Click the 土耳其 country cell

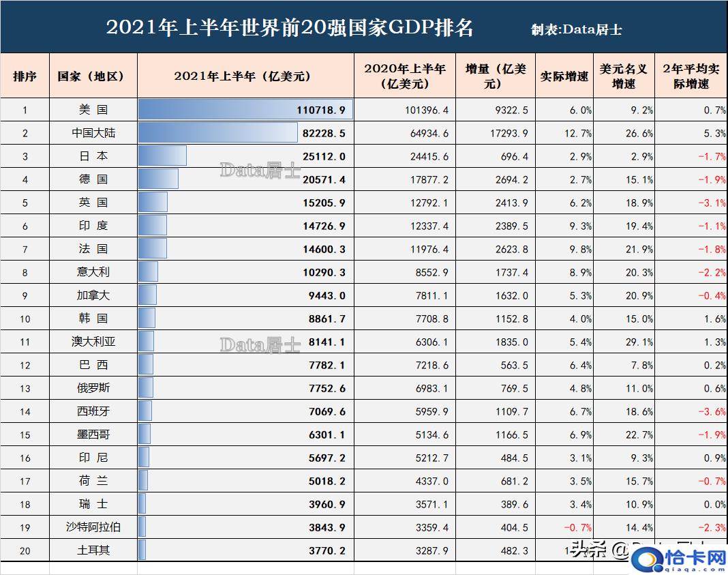click(x=93, y=550)
